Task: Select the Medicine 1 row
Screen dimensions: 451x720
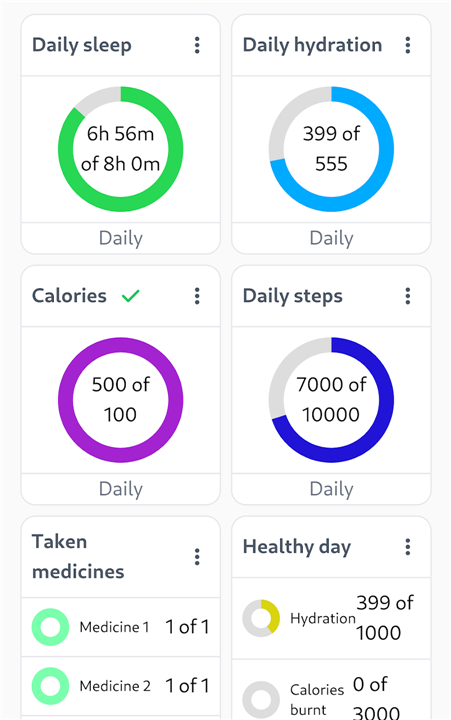Action: (120, 627)
